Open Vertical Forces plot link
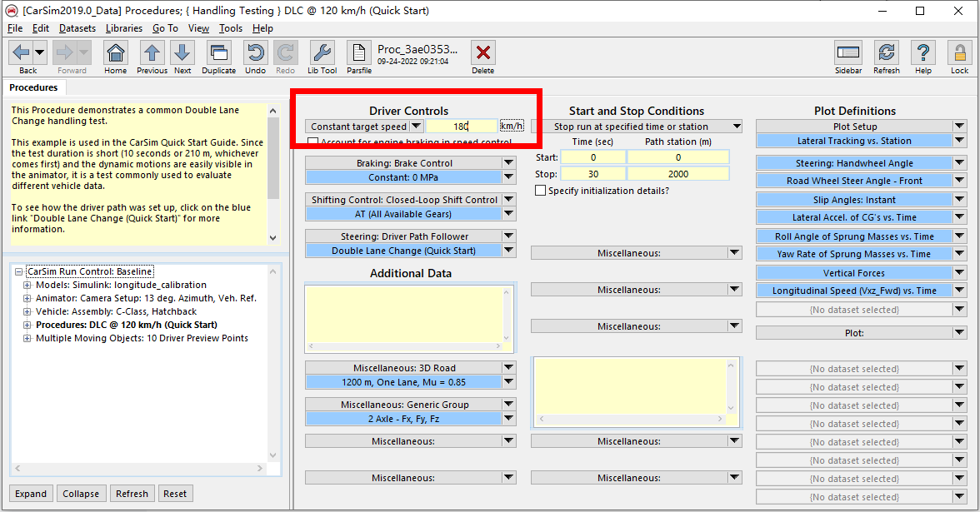Image resolution: width=980 pixels, height=512 pixels. [853, 273]
